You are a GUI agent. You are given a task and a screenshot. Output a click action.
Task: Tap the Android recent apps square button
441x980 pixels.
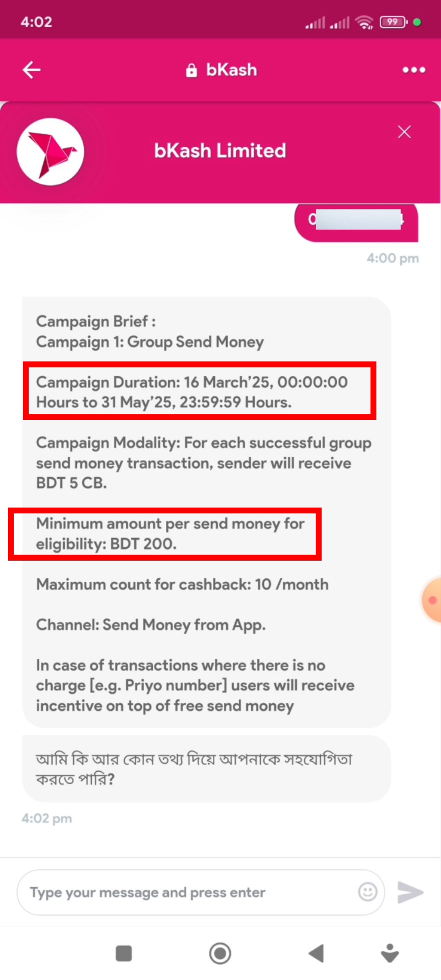pos(124,954)
